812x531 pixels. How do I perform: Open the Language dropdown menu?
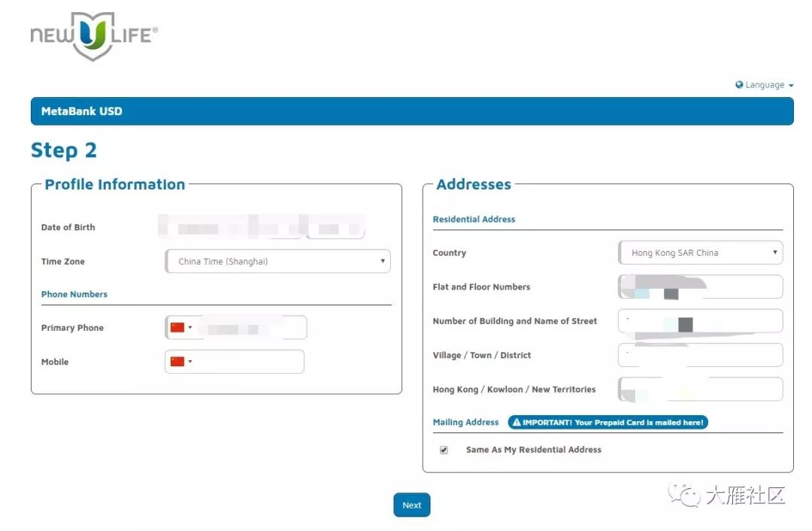pos(765,85)
